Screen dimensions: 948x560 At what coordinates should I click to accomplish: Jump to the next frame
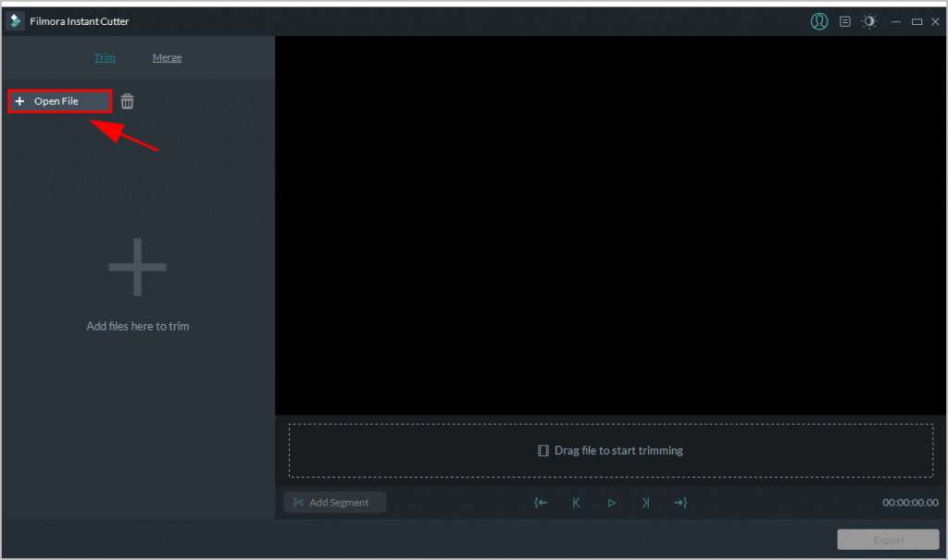pos(645,503)
